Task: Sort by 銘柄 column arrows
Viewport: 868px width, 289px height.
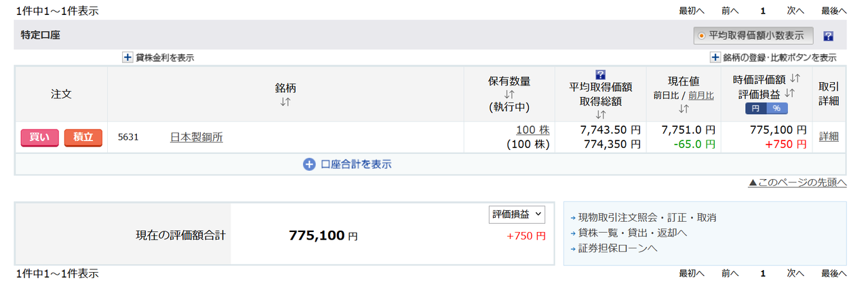Action: 285,102
